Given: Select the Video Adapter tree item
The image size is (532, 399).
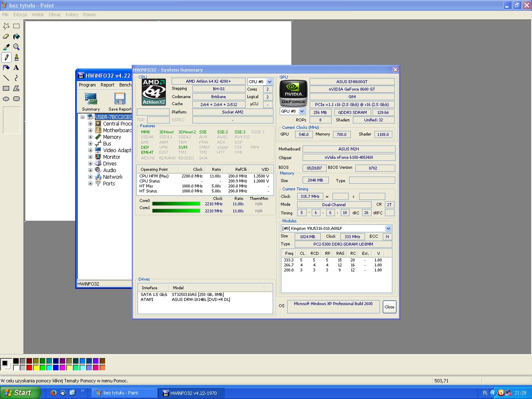Looking at the screenshot, I should point(117,150).
